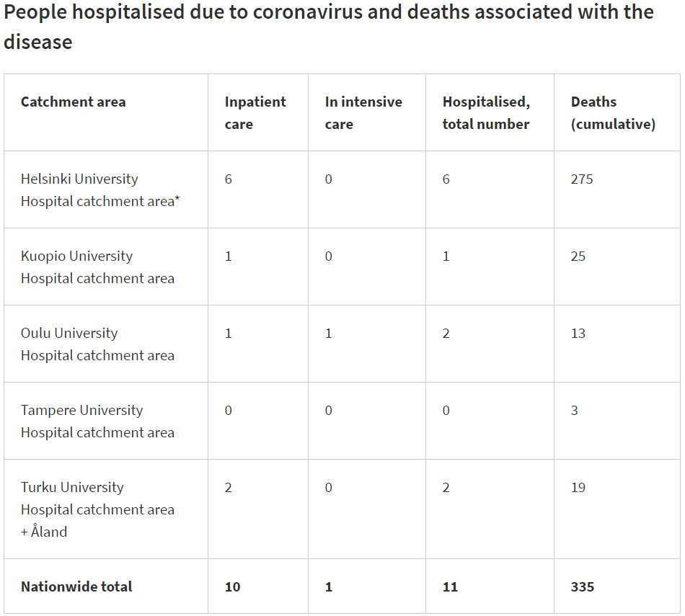This screenshot has width=685, height=616.
Task: Click the nationwide hospitalised total 11
Action: pyautogui.click(x=450, y=586)
